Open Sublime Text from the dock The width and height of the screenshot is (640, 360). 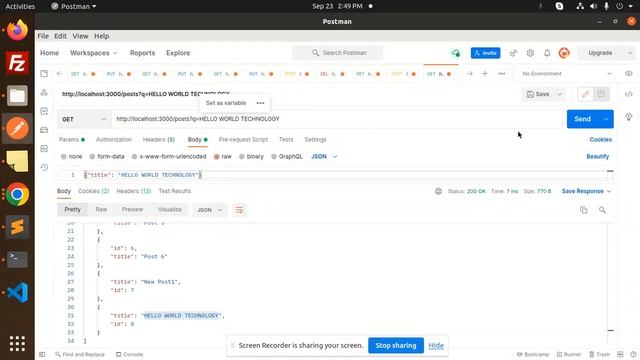coord(17,227)
